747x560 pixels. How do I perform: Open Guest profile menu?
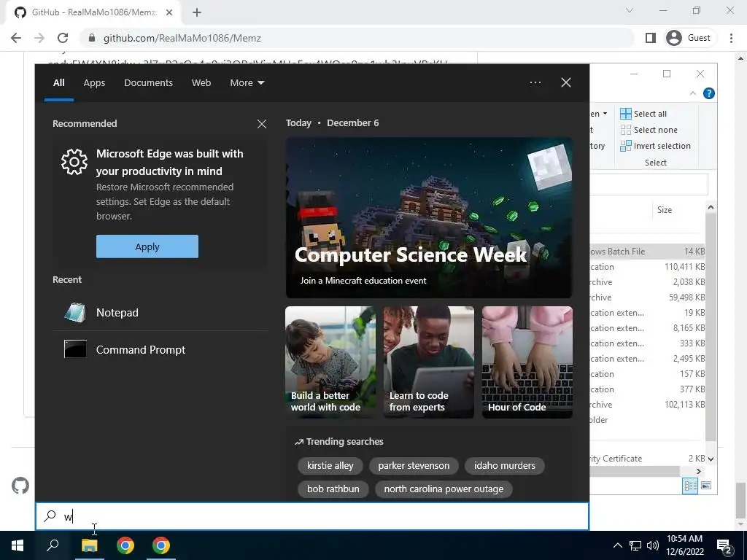click(x=689, y=38)
